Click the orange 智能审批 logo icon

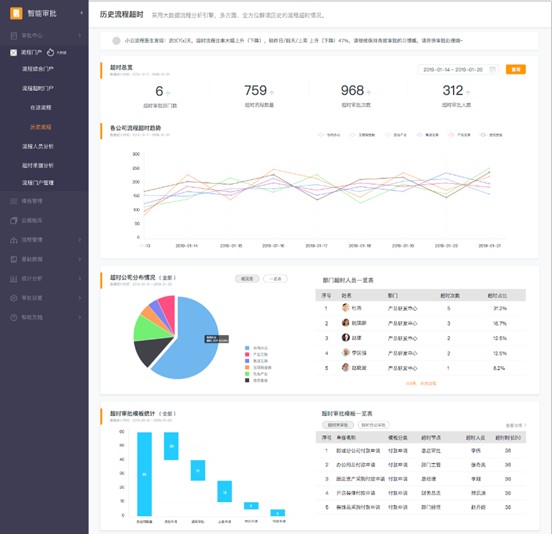click(16, 13)
